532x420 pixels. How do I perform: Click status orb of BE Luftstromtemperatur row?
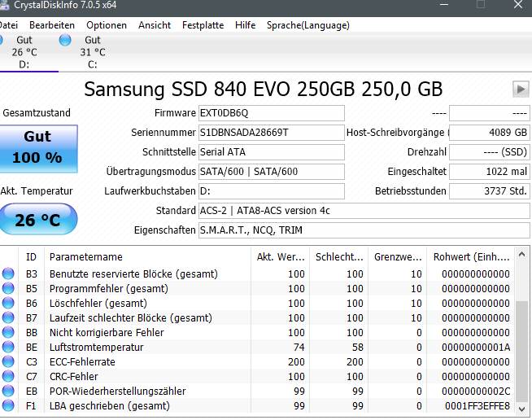pyautogui.click(x=8, y=347)
